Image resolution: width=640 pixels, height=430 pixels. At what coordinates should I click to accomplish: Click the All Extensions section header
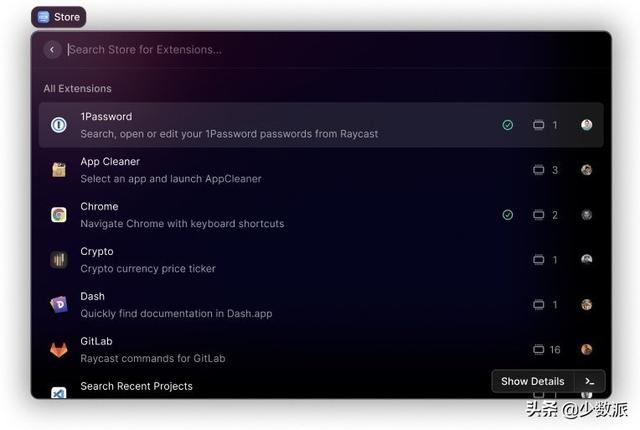click(x=77, y=89)
